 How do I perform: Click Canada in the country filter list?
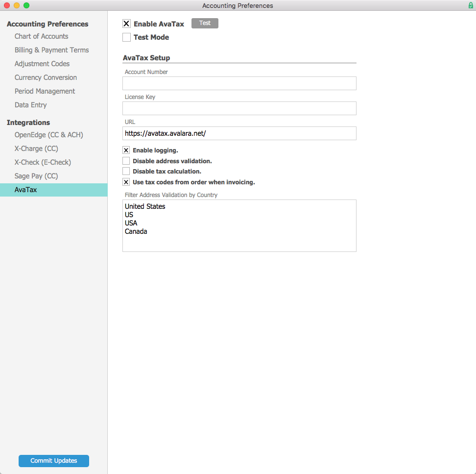(x=136, y=231)
